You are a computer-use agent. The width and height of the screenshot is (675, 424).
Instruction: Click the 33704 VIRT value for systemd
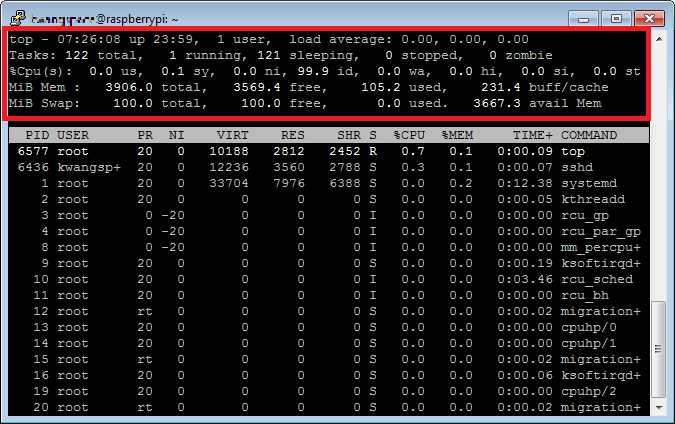point(229,183)
